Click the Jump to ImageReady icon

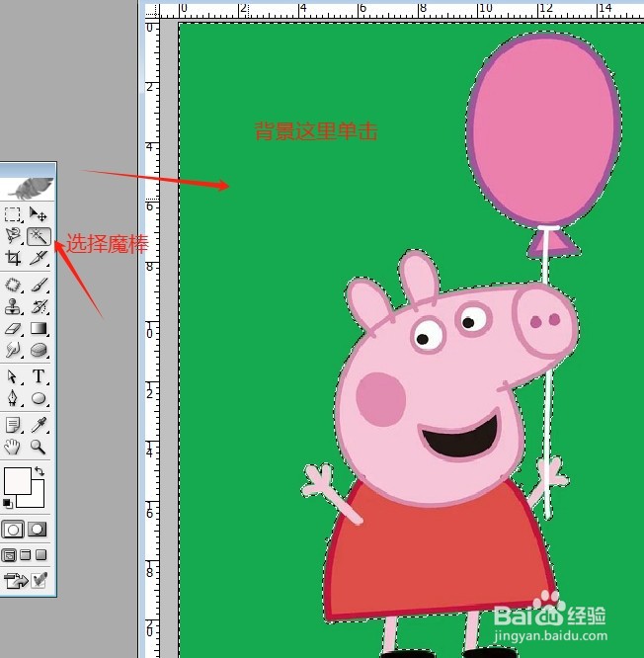coord(16,581)
